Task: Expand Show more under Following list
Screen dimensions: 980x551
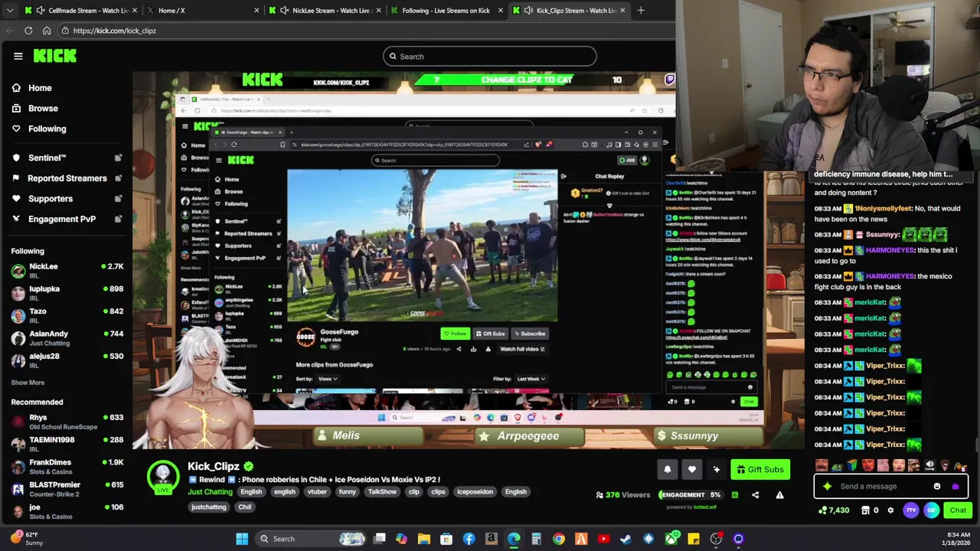Action: point(28,382)
